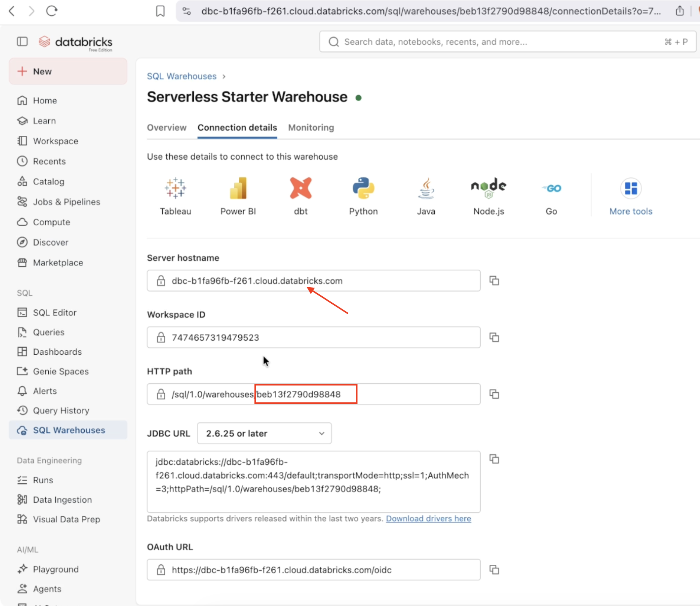The width and height of the screenshot is (700, 606).
Task: Open More tools
Action: tap(631, 196)
